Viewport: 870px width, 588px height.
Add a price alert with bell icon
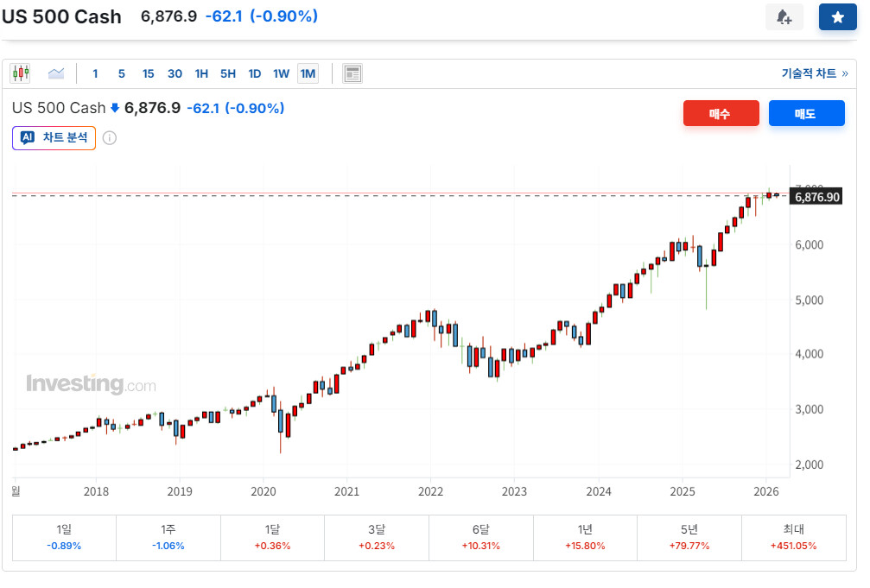click(x=784, y=17)
